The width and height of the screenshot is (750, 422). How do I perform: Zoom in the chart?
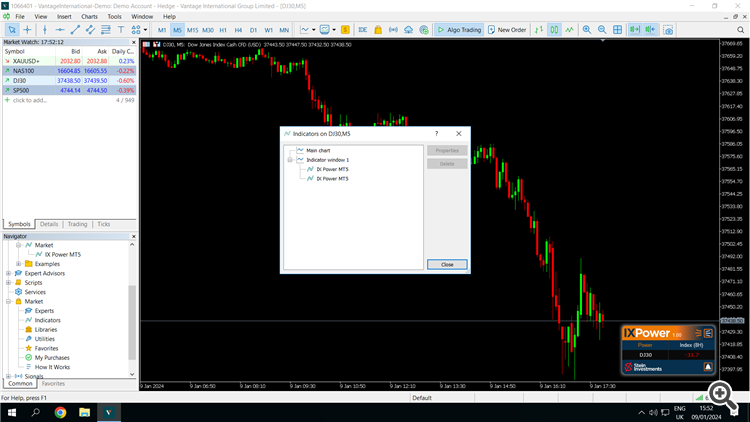(x=587, y=30)
